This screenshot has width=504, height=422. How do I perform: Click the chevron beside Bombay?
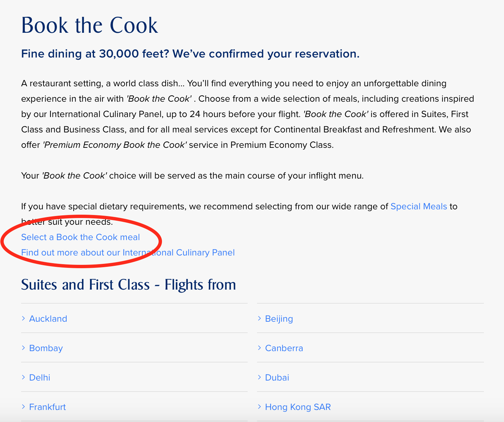23,348
